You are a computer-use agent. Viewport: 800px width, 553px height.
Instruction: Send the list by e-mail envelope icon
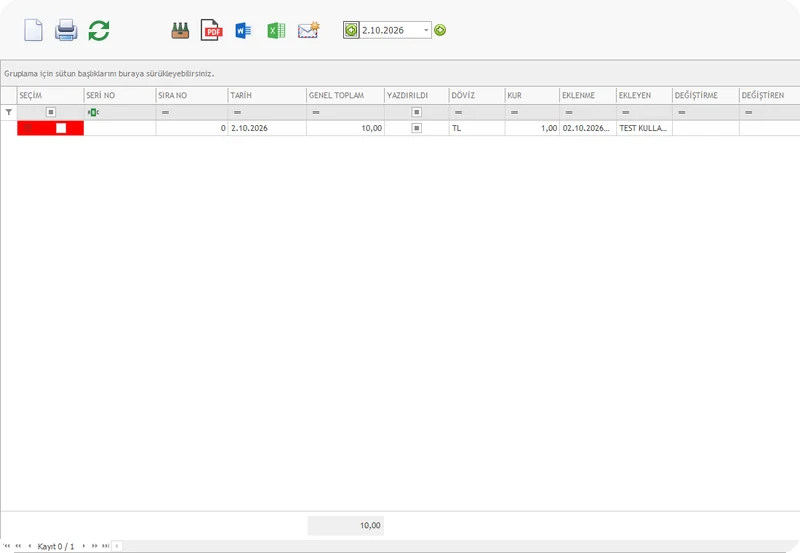point(309,30)
